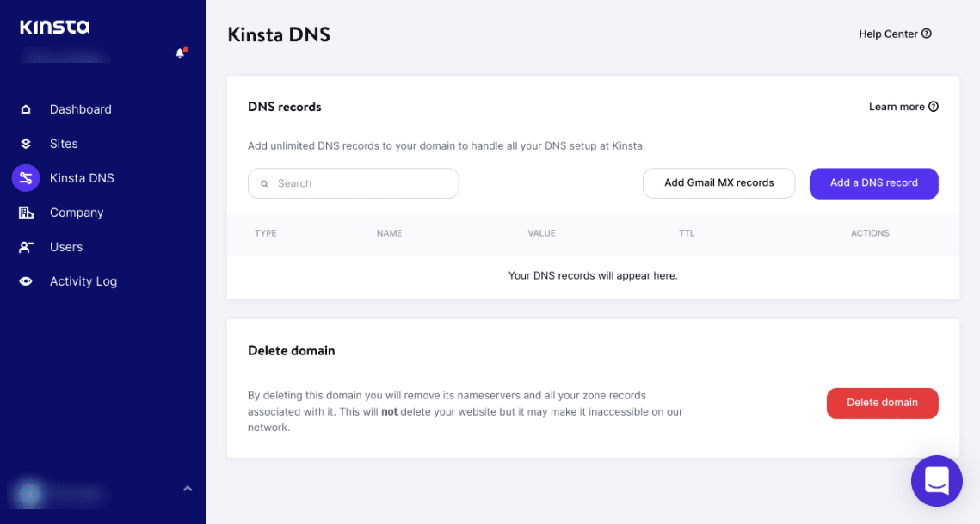Collapse the account panel with the chevron
The image size is (980, 524).
click(188, 488)
